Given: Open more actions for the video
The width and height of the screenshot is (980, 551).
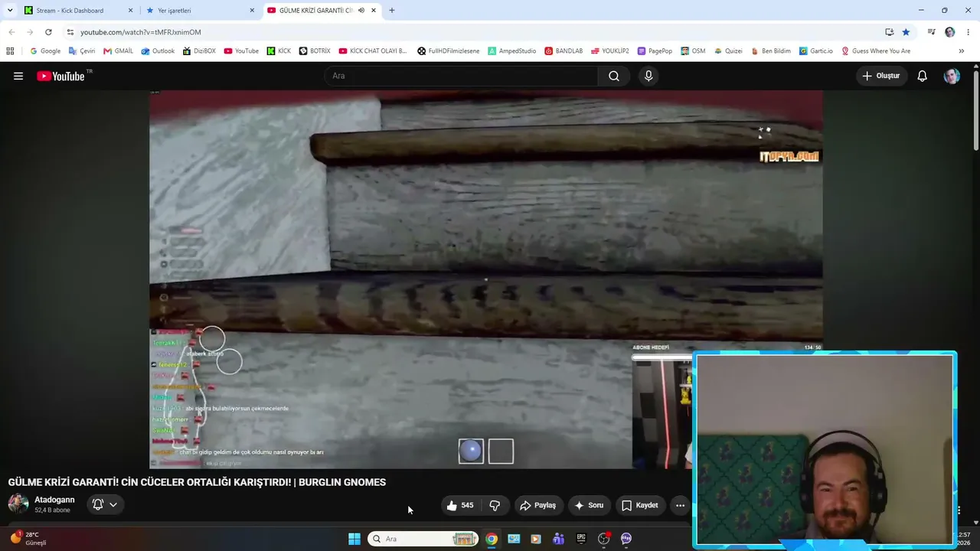Looking at the screenshot, I should point(680,505).
